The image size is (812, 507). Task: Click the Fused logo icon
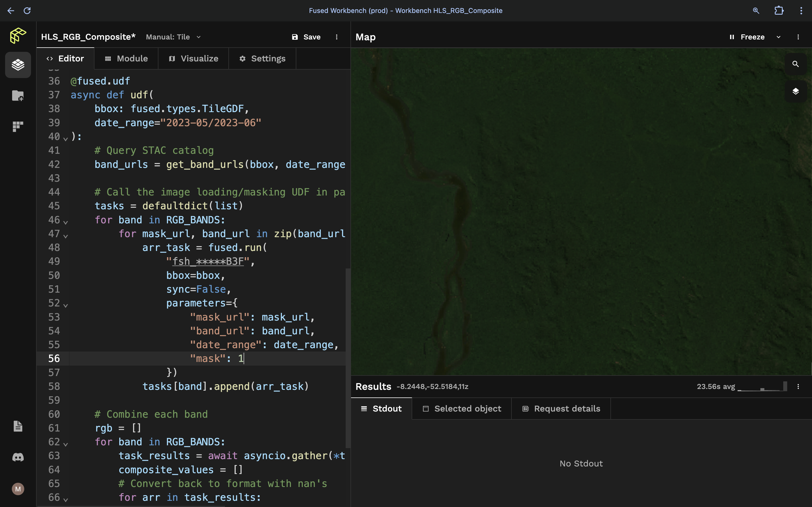(x=18, y=35)
